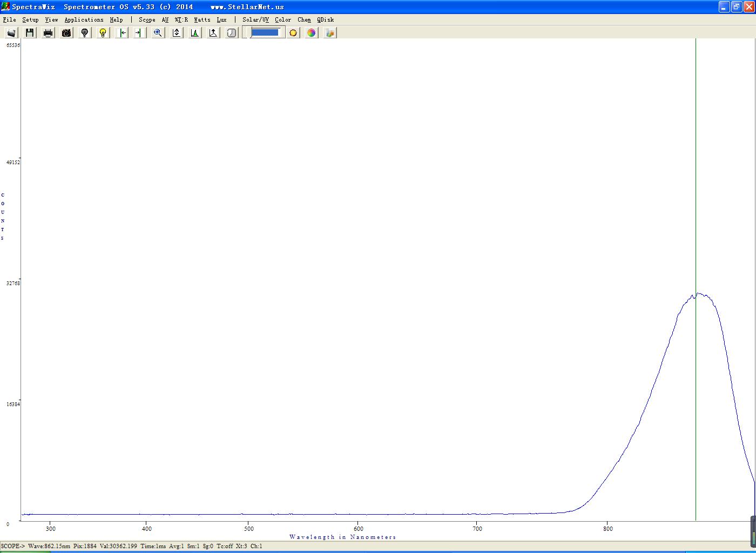756x553 pixels.
Task: Switch to Watts mode
Action: [x=202, y=19]
